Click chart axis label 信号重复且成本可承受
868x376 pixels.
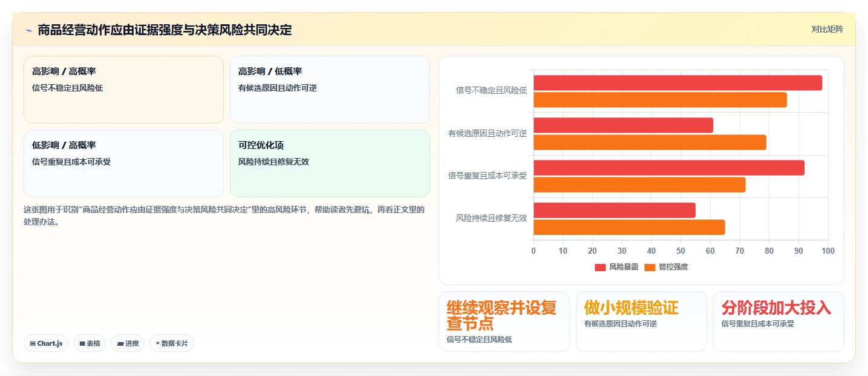487,176
